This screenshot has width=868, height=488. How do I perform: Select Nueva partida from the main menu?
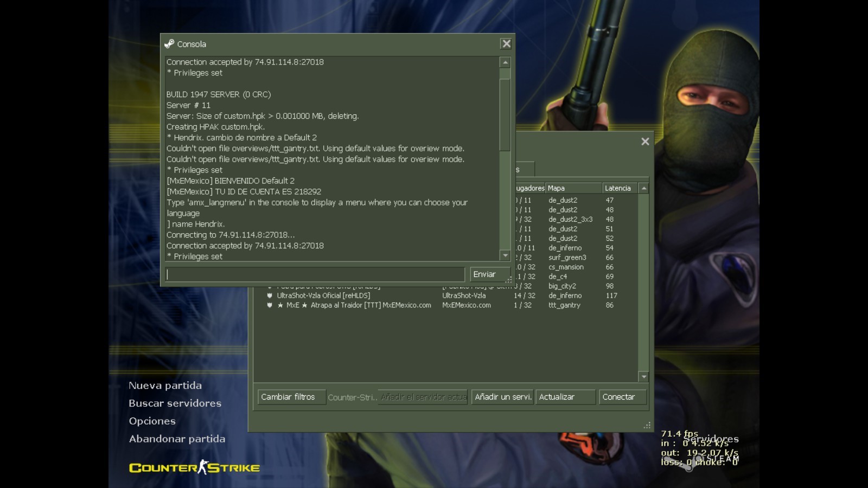pyautogui.click(x=165, y=386)
